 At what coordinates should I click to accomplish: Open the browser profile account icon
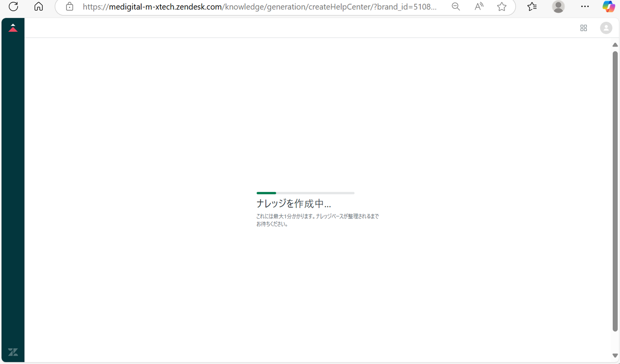[558, 7]
